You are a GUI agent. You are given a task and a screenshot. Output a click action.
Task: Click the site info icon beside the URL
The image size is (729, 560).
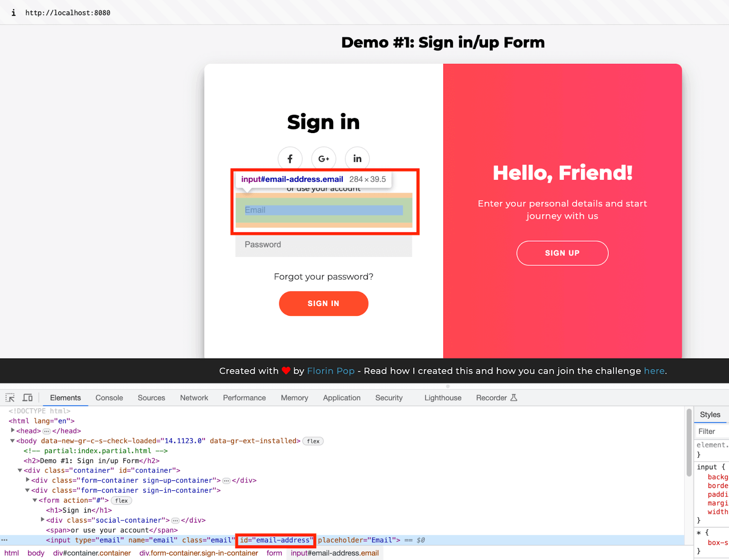[x=13, y=13]
